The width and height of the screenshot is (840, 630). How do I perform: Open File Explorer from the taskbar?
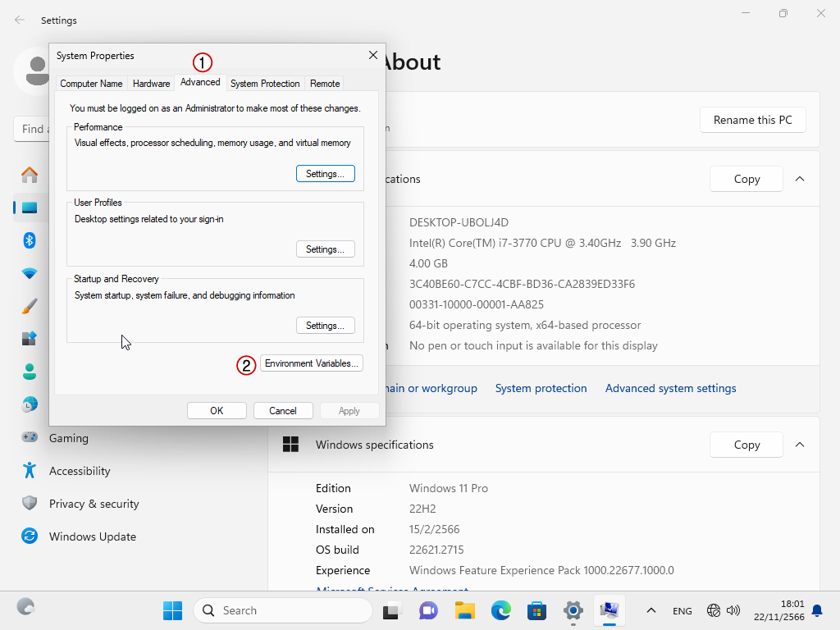(x=465, y=610)
